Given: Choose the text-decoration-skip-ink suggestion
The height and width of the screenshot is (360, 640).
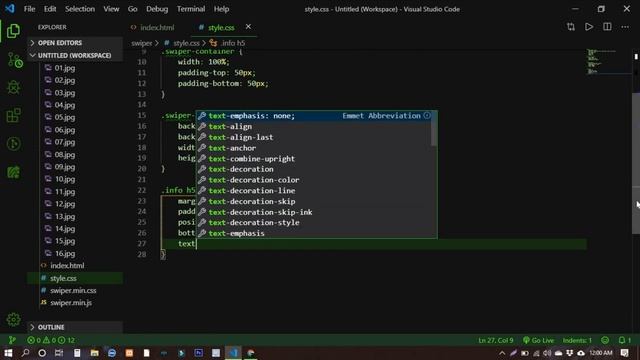Looking at the screenshot, I should [313, 212].
